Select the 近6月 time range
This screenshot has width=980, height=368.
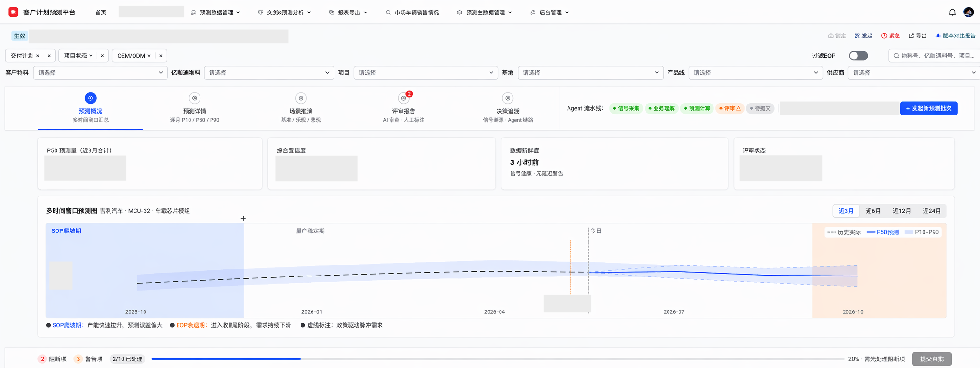coord(873,211)
